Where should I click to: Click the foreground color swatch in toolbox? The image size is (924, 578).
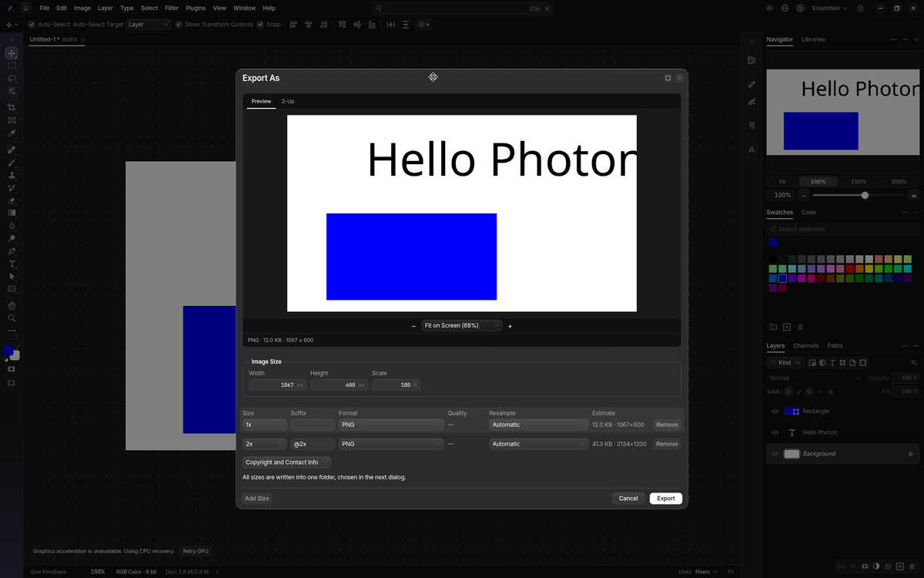pyautogui.click(x=8, y=351)
